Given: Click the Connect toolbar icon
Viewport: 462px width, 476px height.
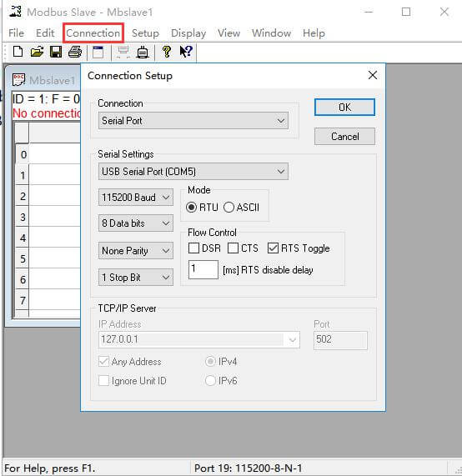Looking at the screenshot, I should 123,52.
